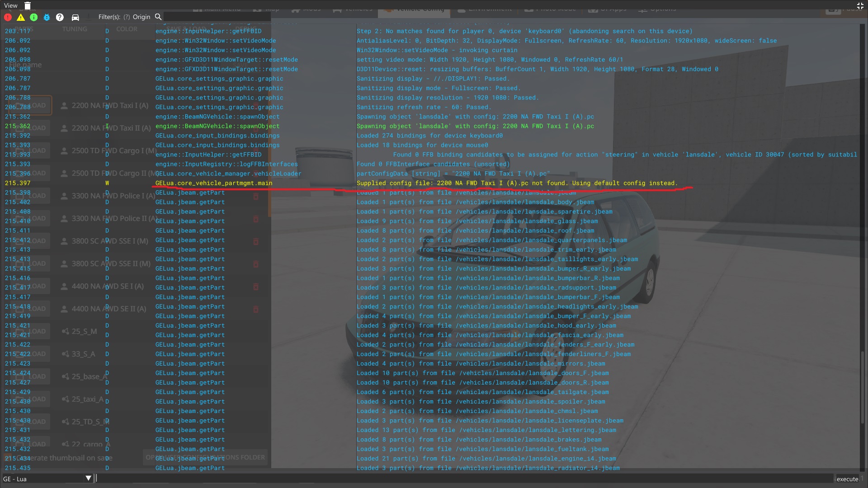The width and height of the screenshot is (868, 488).
Task: Toggle the yellow warning log filter
Action: [21, 17]
